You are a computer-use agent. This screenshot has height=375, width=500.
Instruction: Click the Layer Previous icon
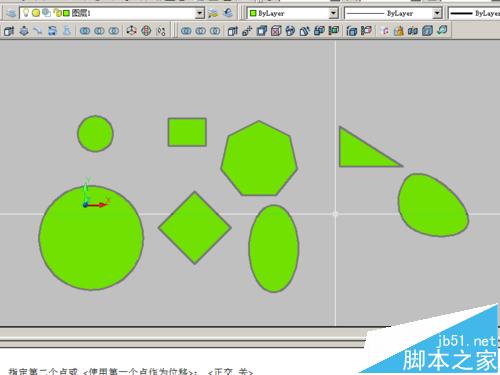(228, 13)
